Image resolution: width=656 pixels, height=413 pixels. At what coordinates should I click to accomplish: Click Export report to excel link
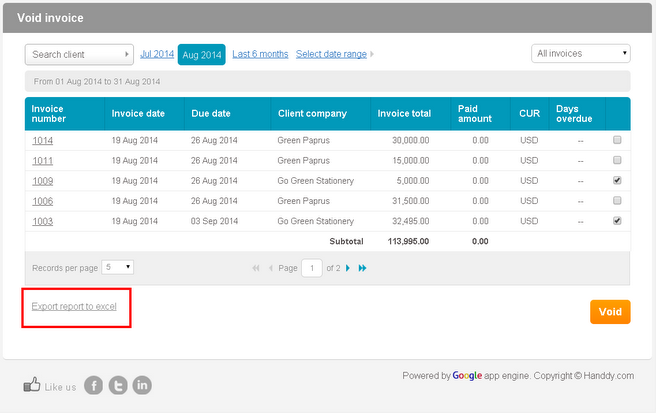pyautogui.click(x=74, y=306)
